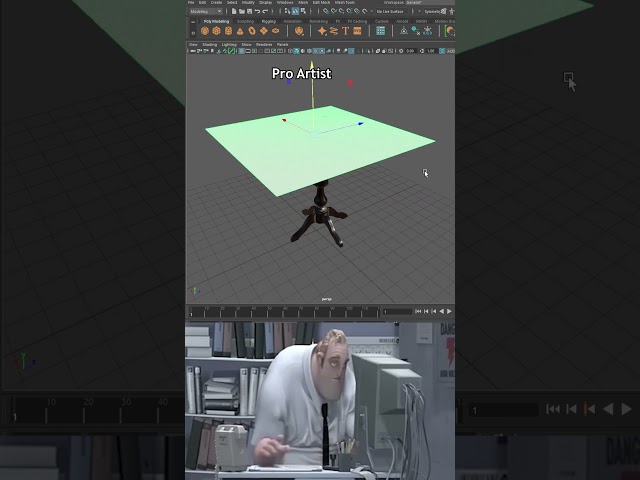Expand the Modeling menu set dropdown
This screenshot has height=480, width=640.
pyautogui.click(x=206, y=11)
